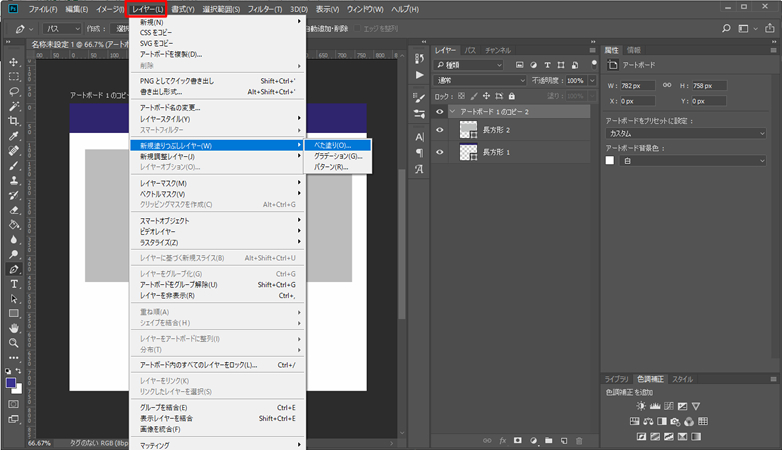Select the Dodge tool
782x450 pixels.
[14, 254]
